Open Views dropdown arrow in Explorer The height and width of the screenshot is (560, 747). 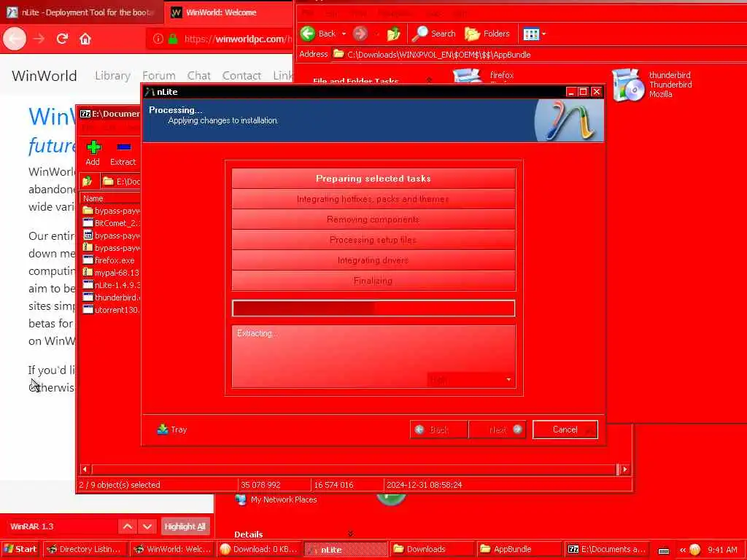[x=544, y=34]
